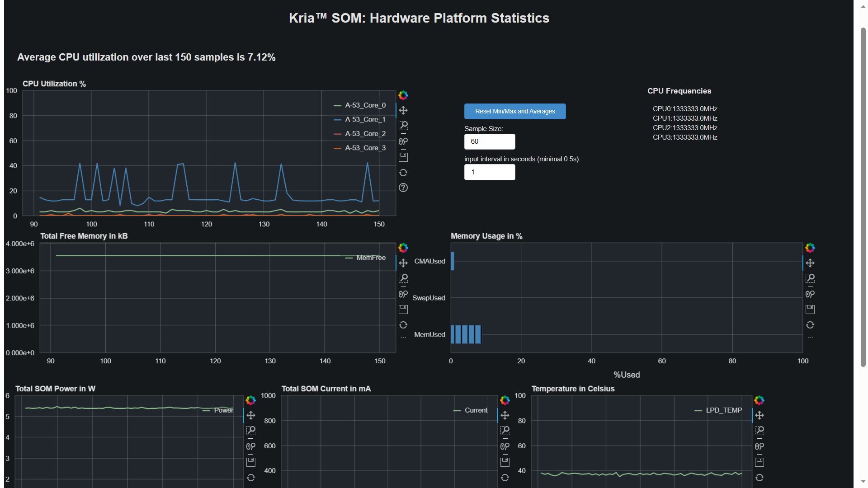The height and width of the screenshot is (488, 868).
Task: Reset Memory Usage plot view
Action: (x=810, y=325)
